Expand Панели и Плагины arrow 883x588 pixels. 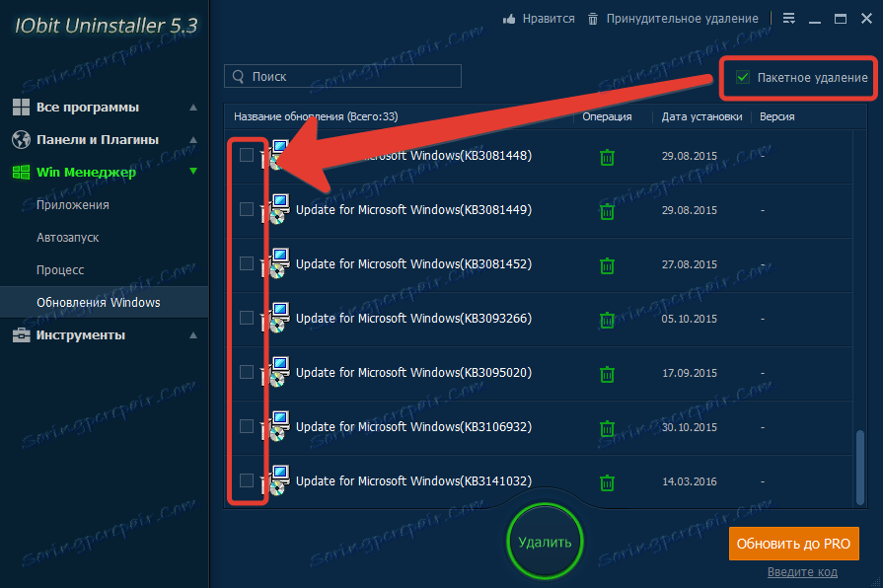coord(193,140)
